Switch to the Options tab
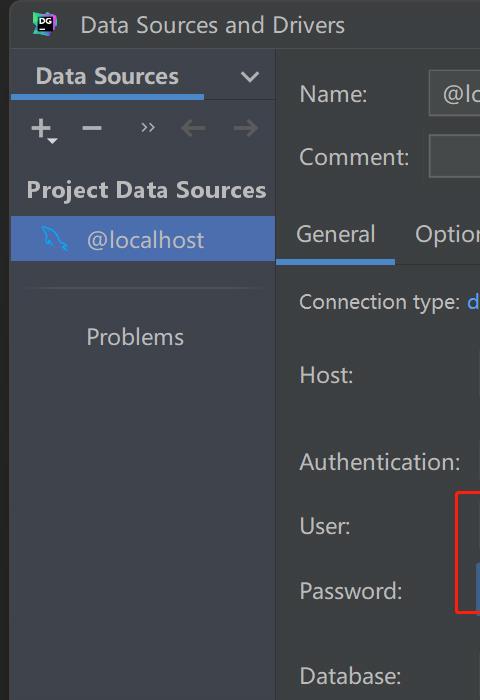 point(447,234)
